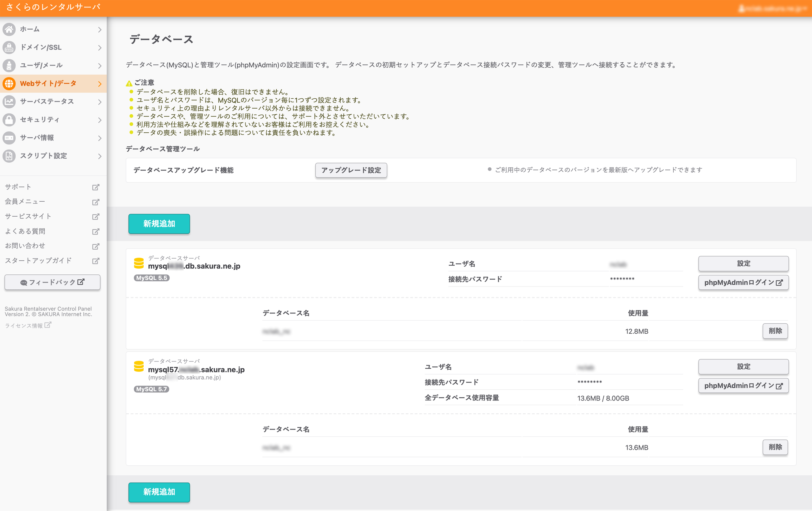Click the yellow warning icon beside ご注意
Screen dimensions: 812x511
[x=129, y=83]
